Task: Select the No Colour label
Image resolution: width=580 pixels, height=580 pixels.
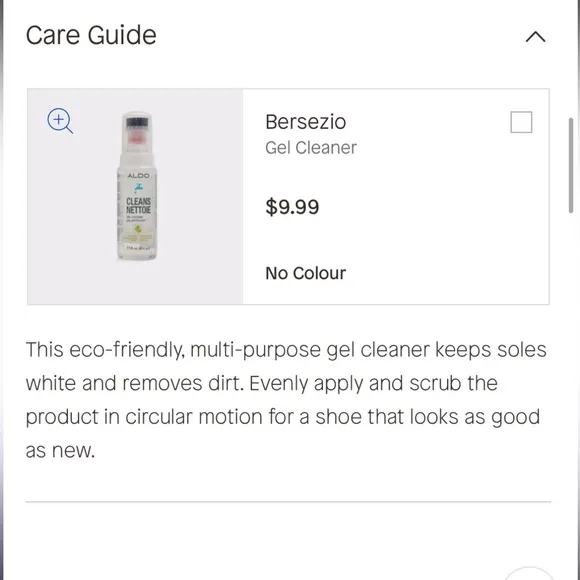Action: click(x=306, y=273)
